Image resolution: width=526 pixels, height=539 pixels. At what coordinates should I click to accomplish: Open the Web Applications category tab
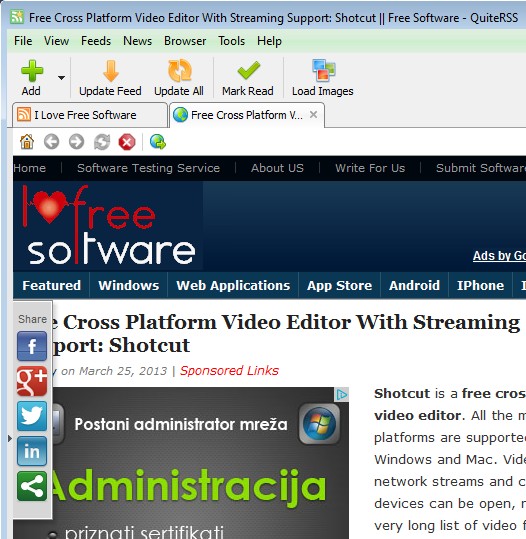pos(233,285)
